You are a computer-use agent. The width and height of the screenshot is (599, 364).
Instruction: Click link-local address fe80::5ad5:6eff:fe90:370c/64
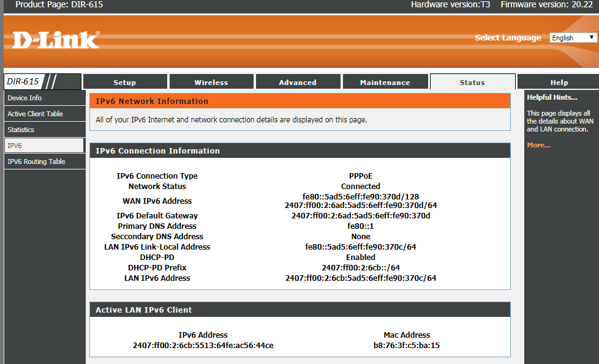361,247
